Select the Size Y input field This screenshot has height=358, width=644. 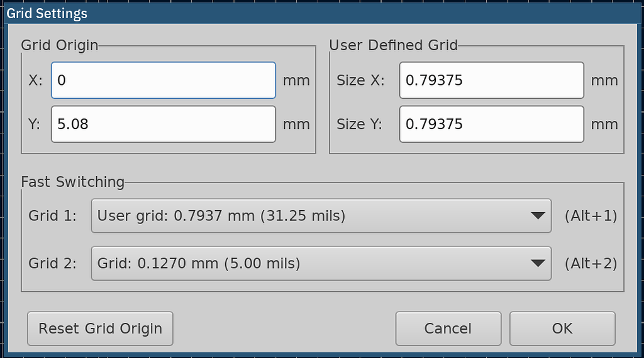(x=491, y=124)
